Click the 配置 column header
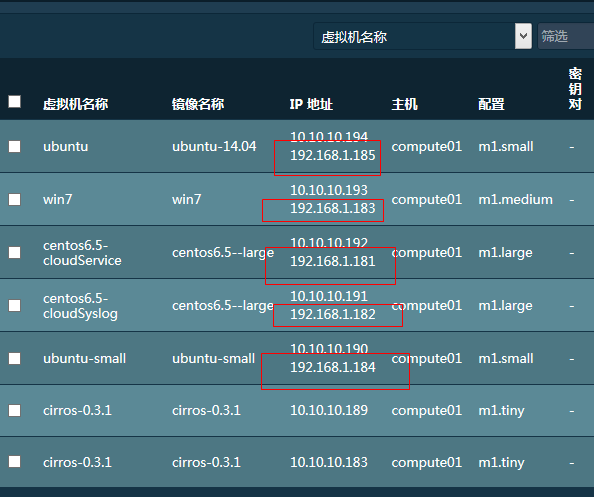Screen dimensions: 594x497 [x=491, y=104]
